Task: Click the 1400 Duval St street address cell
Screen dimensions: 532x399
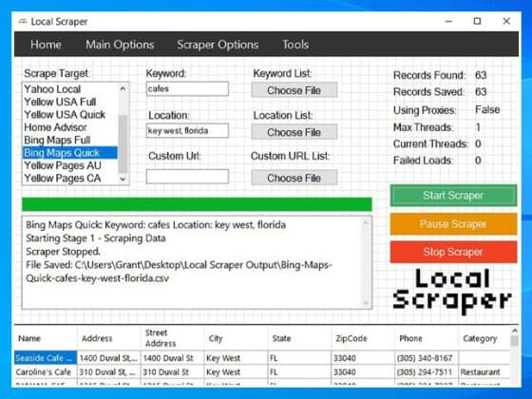Action: (x=172, y=358)
